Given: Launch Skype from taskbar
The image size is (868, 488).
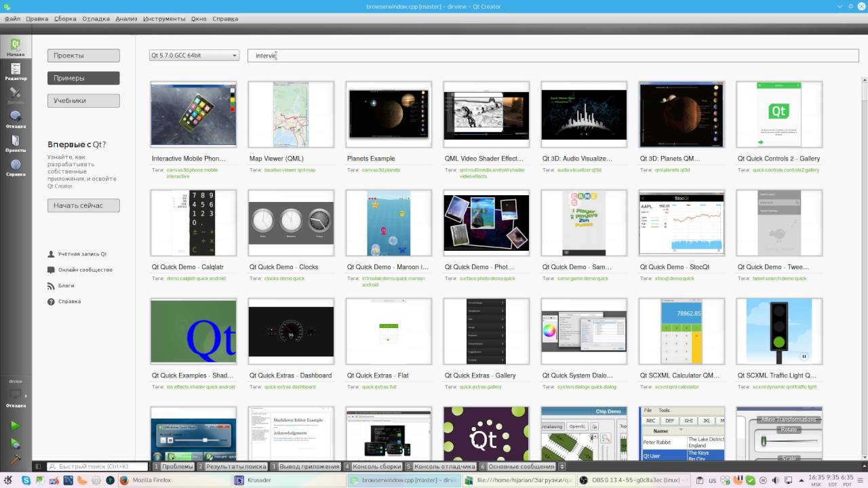Looking at the screenshot, I should 26,481.
